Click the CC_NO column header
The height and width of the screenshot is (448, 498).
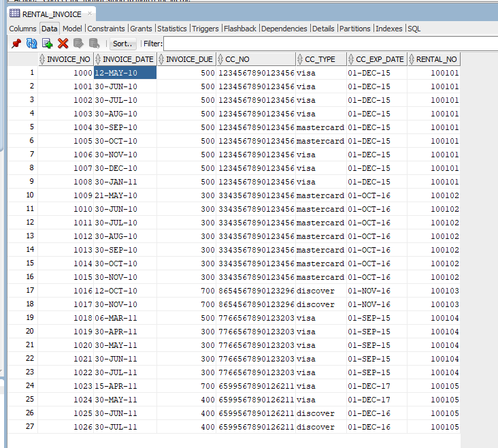click(x=256, y=59)
